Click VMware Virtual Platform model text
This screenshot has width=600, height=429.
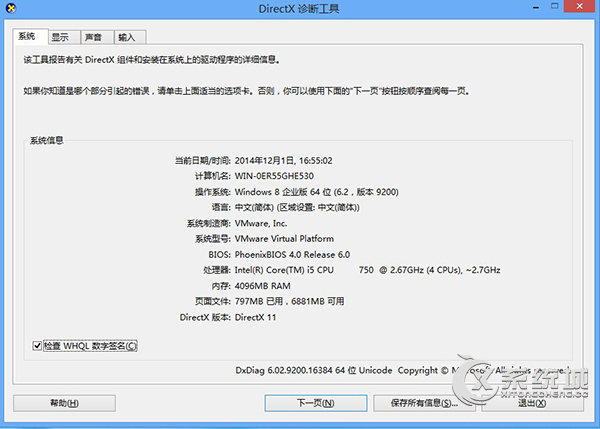284,239
